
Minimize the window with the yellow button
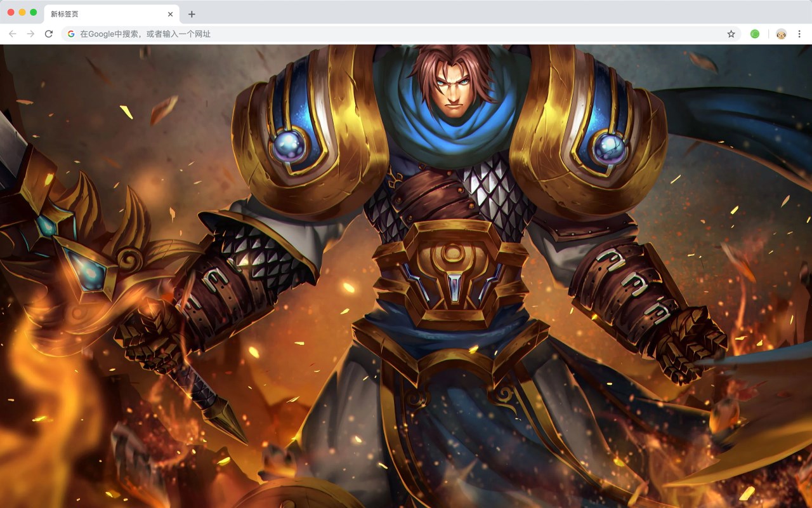(22, 12)
